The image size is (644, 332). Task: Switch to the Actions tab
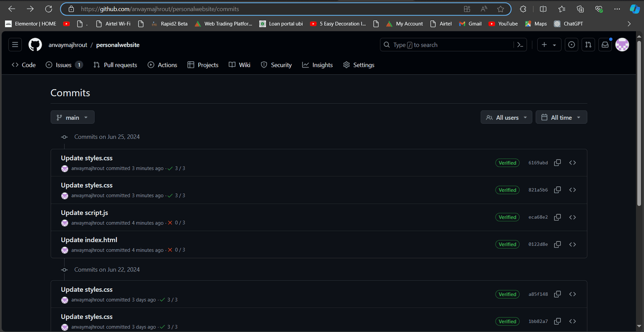point(162,65)
